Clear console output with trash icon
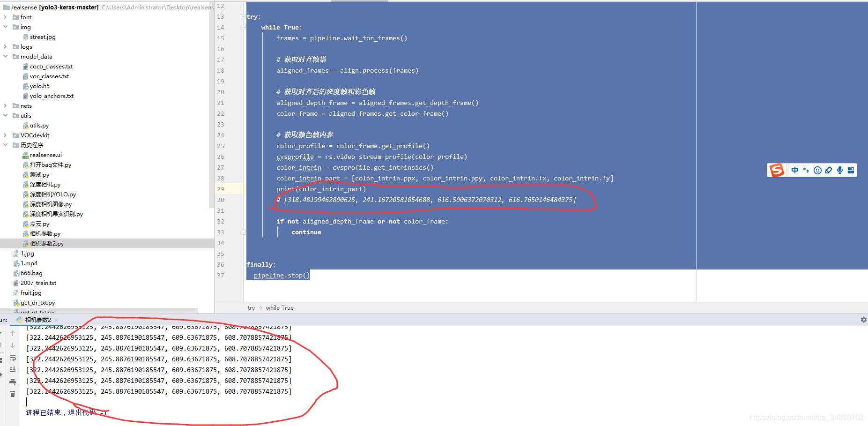 point(13,394)
